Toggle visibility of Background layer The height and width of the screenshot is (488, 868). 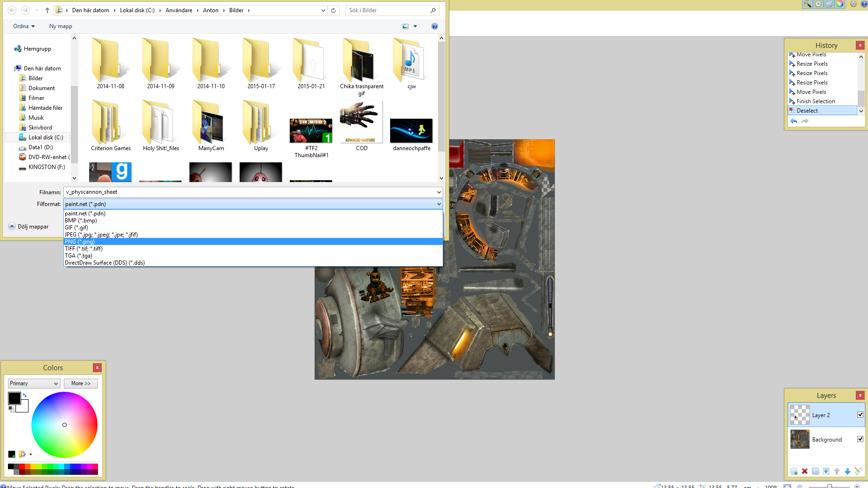[860, 439]
